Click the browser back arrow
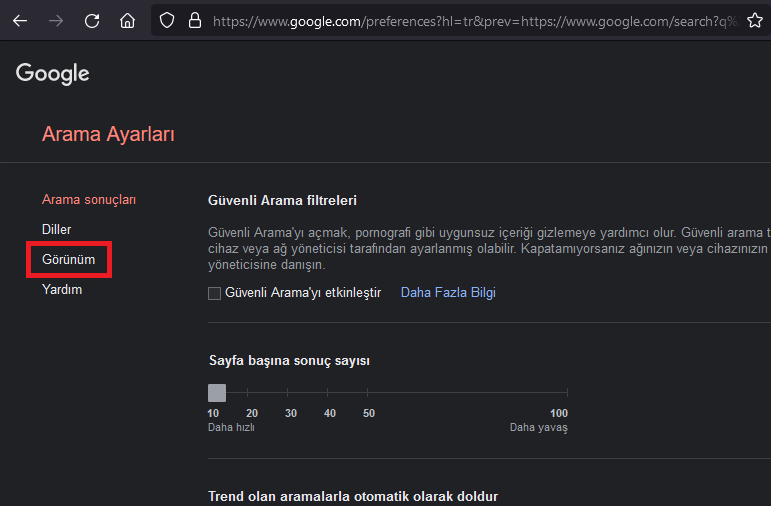The width and height of the screenshot is (771, 506). click(x=20, y=20)
